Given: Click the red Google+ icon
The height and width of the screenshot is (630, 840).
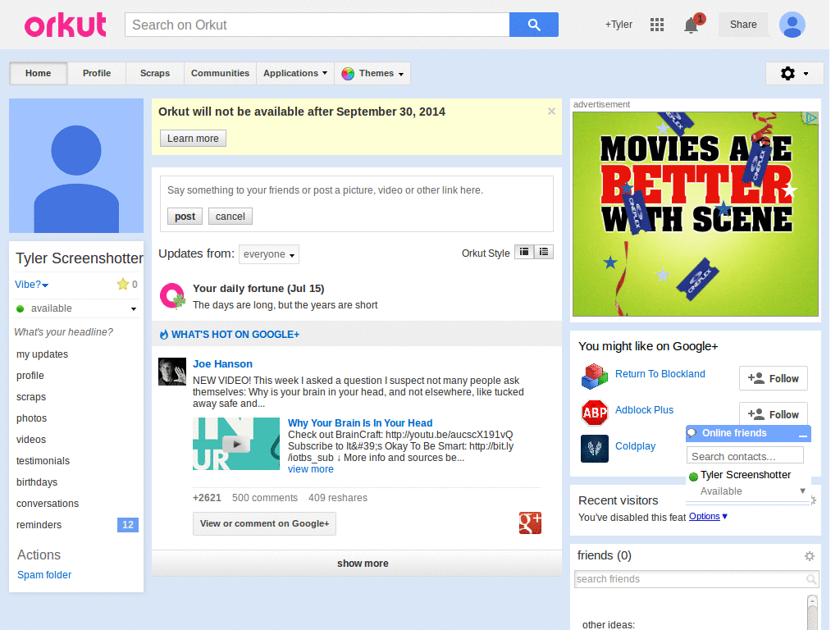Looking at the screenshot, I should (x=530, y=523).
